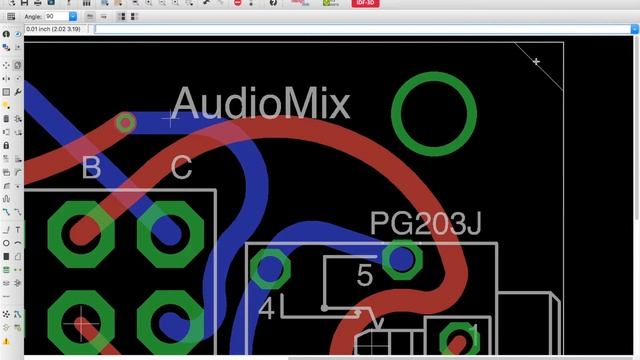Open the Angle dropdown arrow
640x360 pixels.
pos(73,16)
